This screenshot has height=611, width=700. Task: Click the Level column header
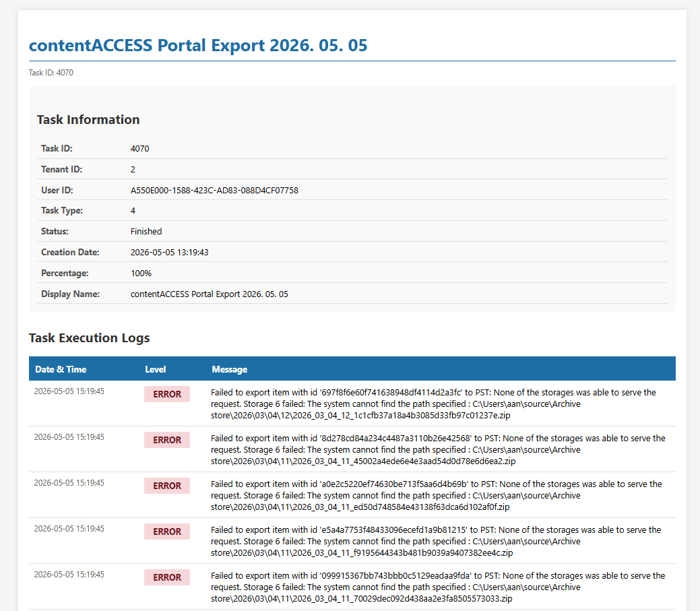point(156,370)
